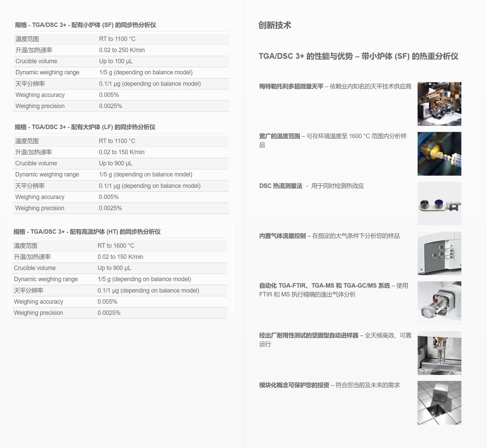
Task: Select 'Up to 900 µL' in the LF table
Action: click(x=115, y=163)
